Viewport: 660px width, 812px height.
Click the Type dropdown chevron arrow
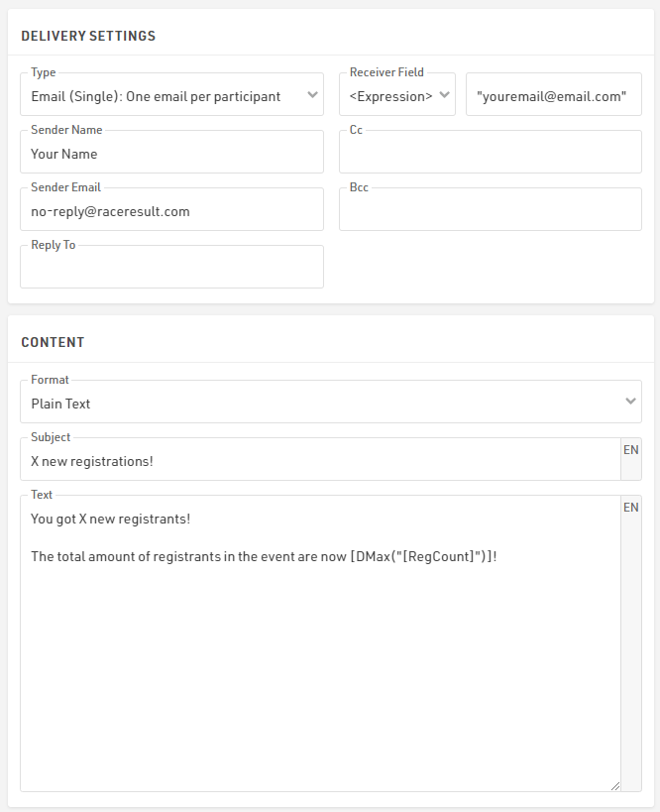[312, 95]
